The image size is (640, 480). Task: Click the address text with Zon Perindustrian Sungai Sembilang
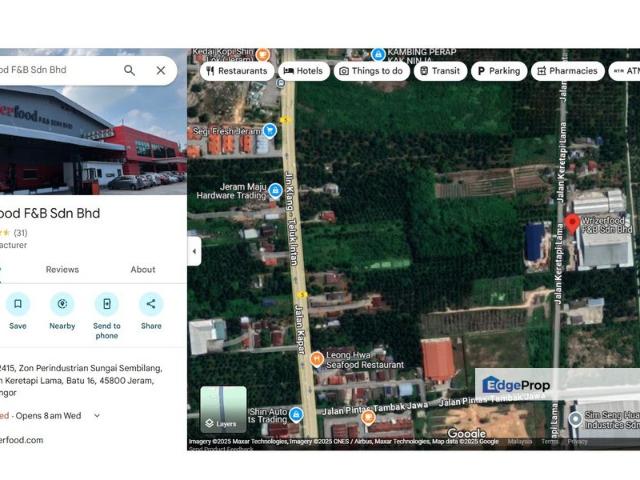(82, 380)
